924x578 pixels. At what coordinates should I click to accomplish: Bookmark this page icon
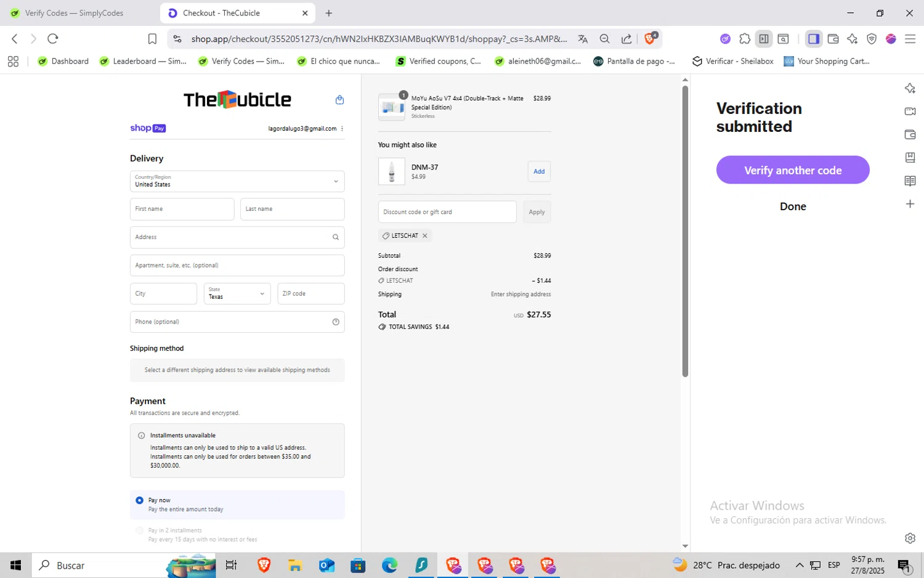coord(152,39)
